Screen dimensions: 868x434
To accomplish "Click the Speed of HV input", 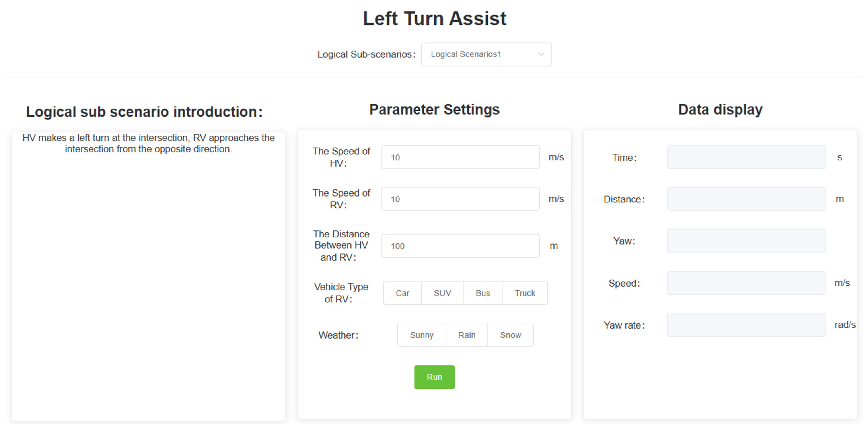I will (x=460, y=157).
